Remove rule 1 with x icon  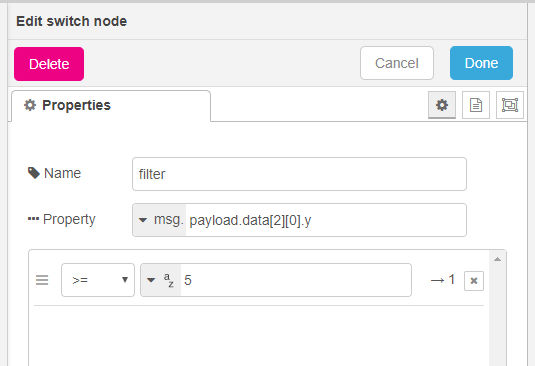coord(474,281)
